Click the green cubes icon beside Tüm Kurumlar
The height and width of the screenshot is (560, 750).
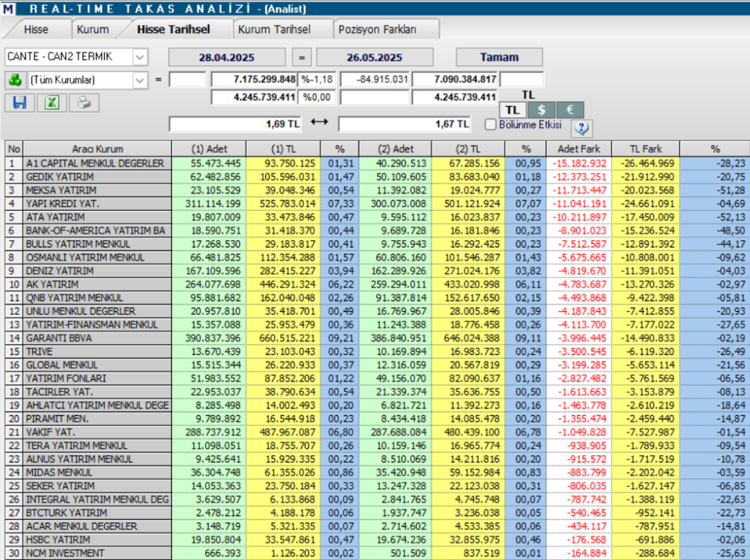coord(17,79)
